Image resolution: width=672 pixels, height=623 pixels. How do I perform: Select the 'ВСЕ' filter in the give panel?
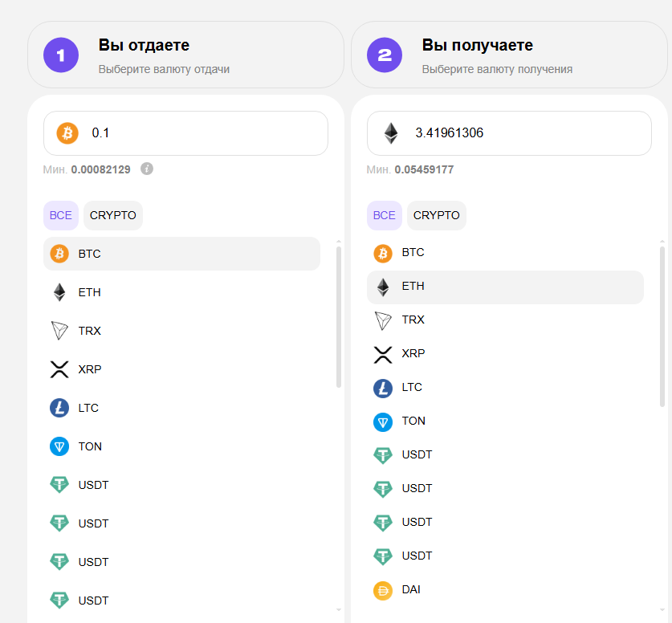click(x=61, y=215)
